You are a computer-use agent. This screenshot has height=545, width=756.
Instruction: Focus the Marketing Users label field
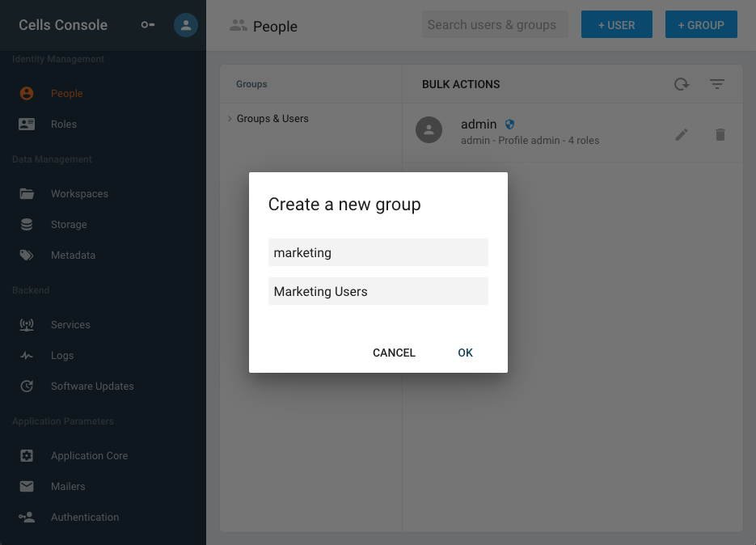378,291
